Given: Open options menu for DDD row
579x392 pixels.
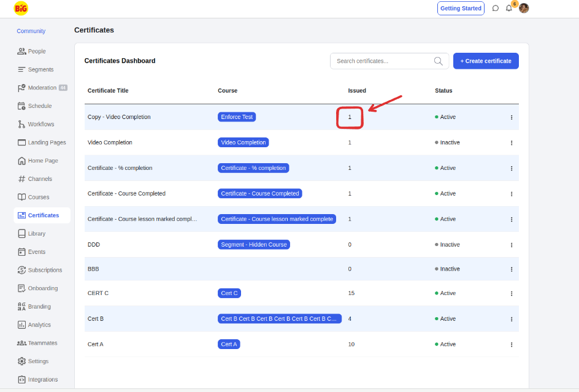Looking at the screenshot, I should (x=512, y=245).
